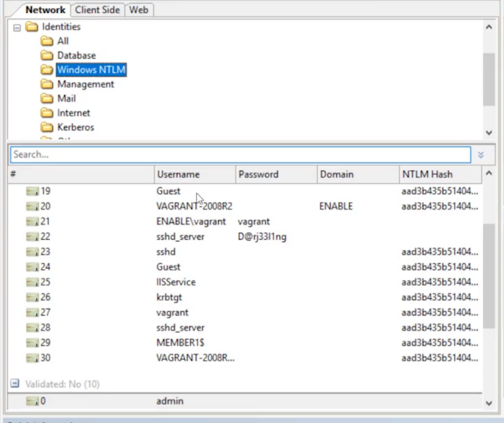The width and height of the screenshot is (504, 423).
Task: Expand the search options chevron
Action: (481, 155)
